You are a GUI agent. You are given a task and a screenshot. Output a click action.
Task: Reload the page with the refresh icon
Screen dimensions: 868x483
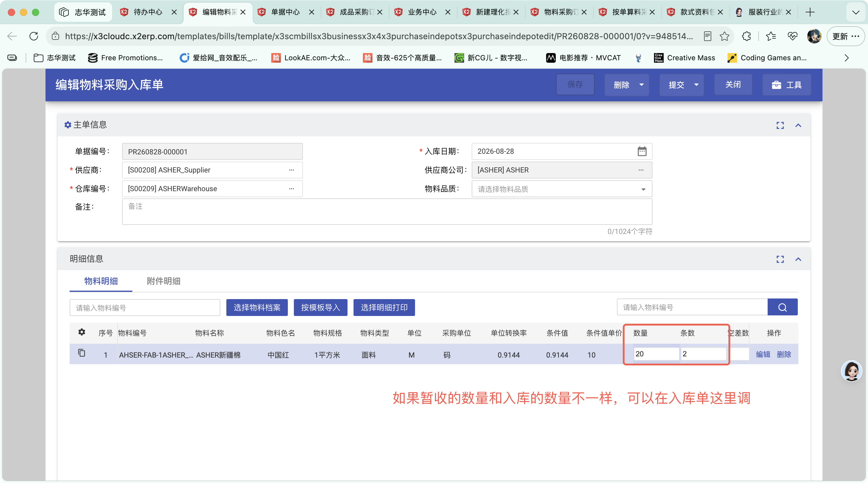(34, 36)
